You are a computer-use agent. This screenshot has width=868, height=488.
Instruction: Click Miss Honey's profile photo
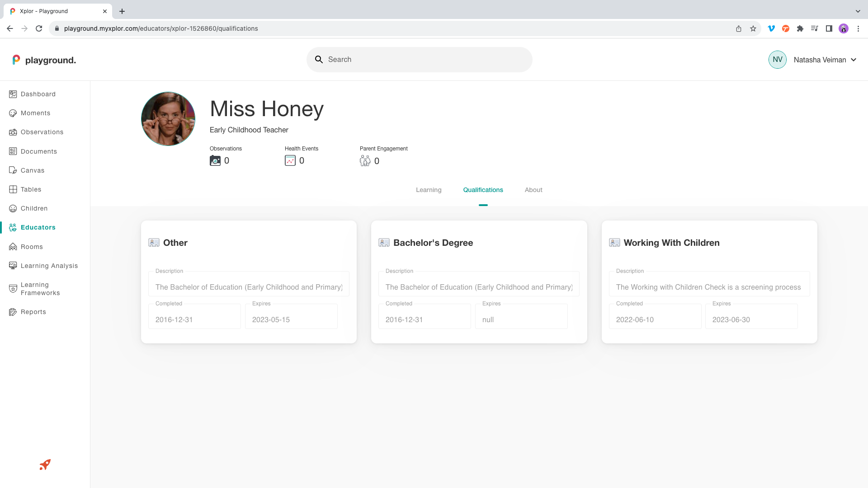coord(168,119)
